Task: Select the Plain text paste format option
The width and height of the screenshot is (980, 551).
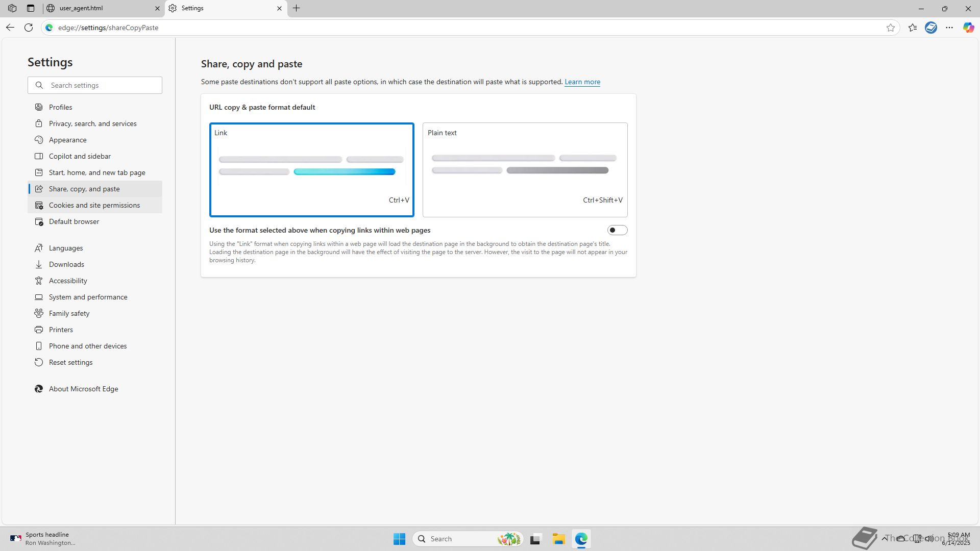Action: point(525,169)
